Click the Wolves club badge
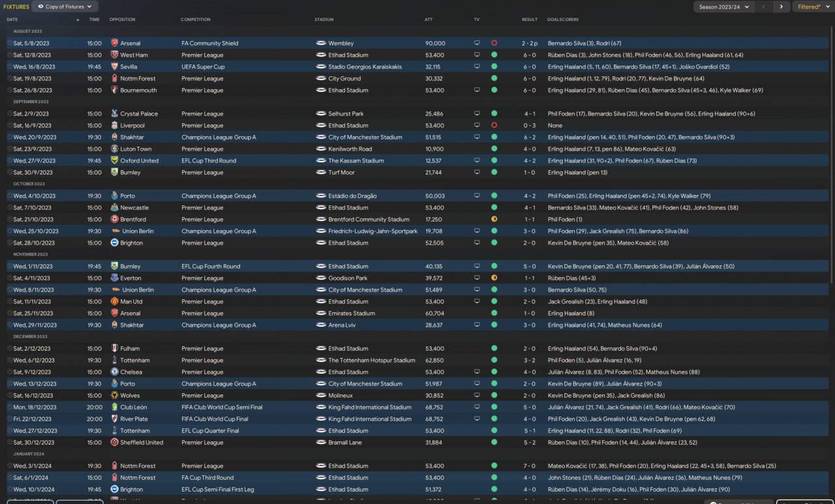 (x=114, y=395)
